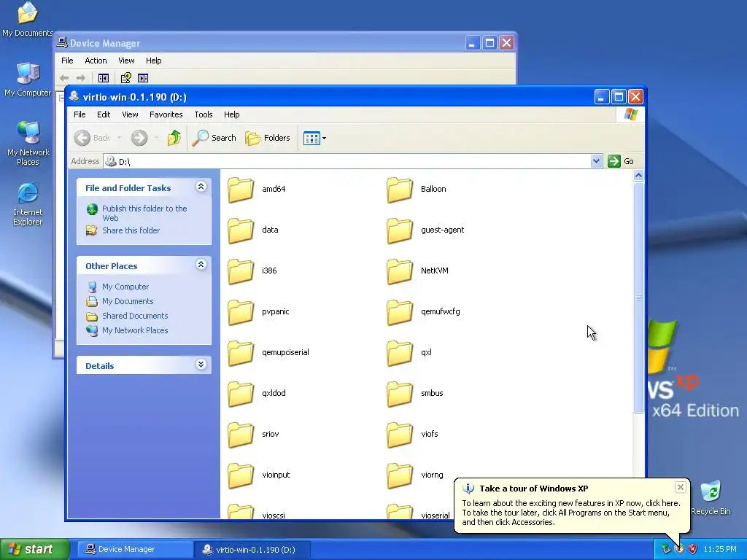
Task: Open Tools menu
Action: [204, 114]
